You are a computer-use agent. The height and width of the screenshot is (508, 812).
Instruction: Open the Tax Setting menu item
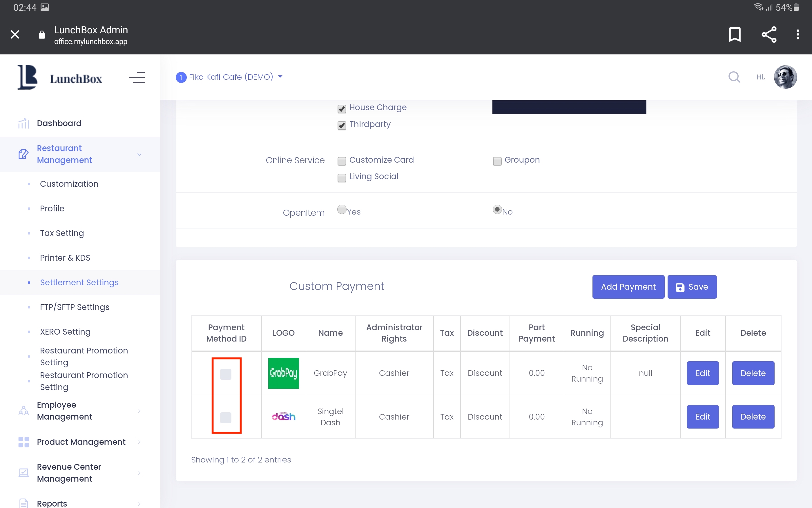point(62,233)
